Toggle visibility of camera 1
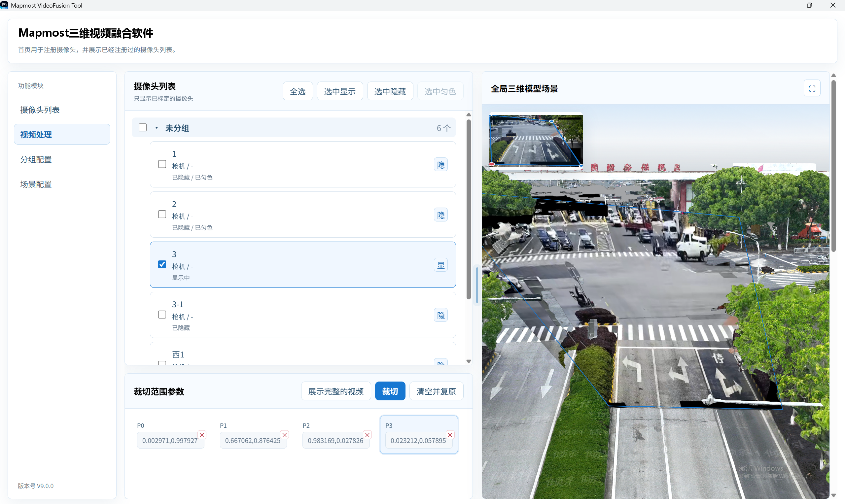Image resolution: width=845 pixels, height=504 pixels. pyautogui.click(x=441, y=165)
